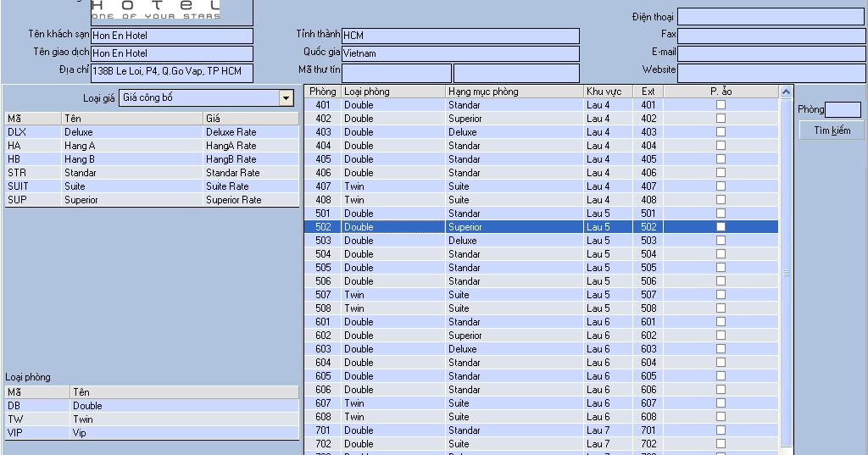Viewport: 868px width, 455px height.
Task: Click Superior cell of room 502
Action: pyautogui.click(x=515, y=227)
